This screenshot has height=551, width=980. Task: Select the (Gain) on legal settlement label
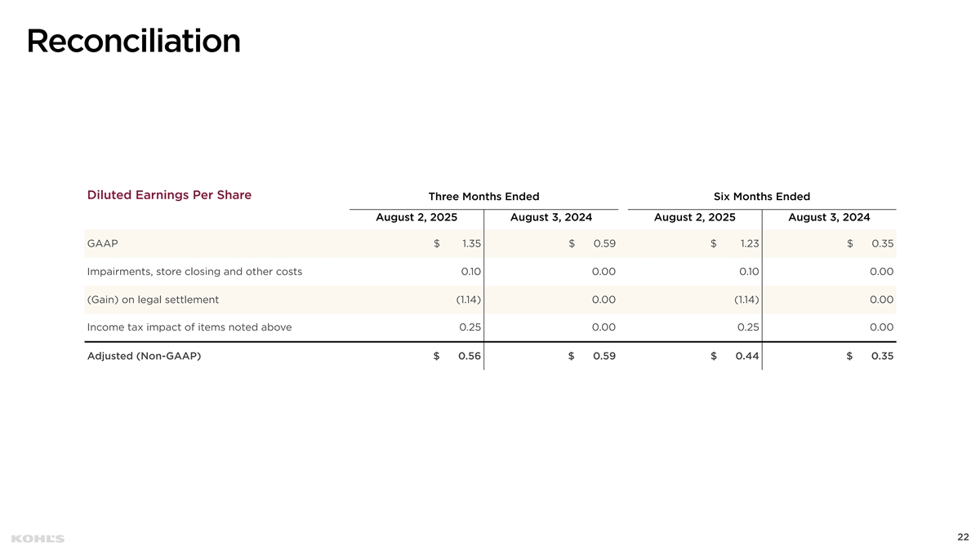pyautogui.click(x=153, y=300)
